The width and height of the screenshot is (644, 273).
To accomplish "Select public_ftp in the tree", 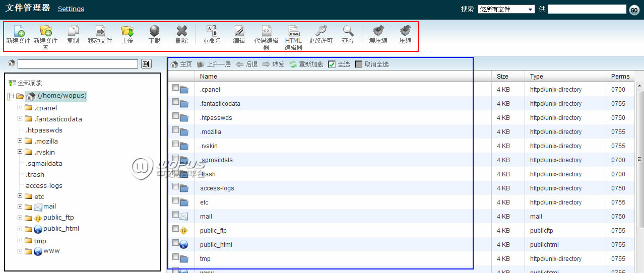I will click(x=58, y=218).
